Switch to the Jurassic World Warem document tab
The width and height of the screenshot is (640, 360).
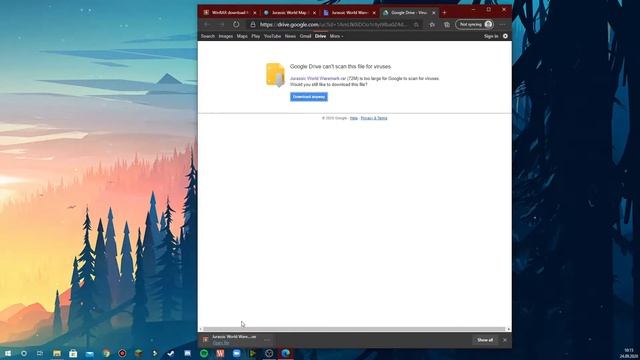click(x=349, y=13)
